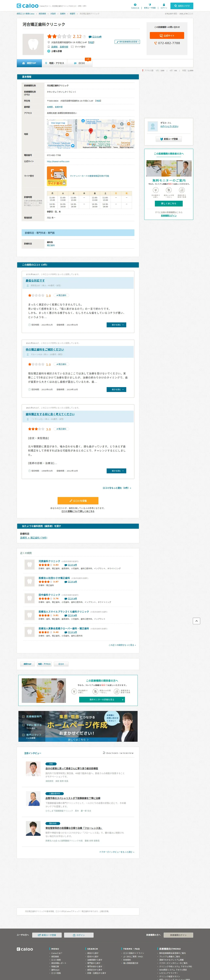This screenshot has width=210, height=980.
Task: Open クローバー歯科・矯正歯科 listing
Action: click(64, 629)
